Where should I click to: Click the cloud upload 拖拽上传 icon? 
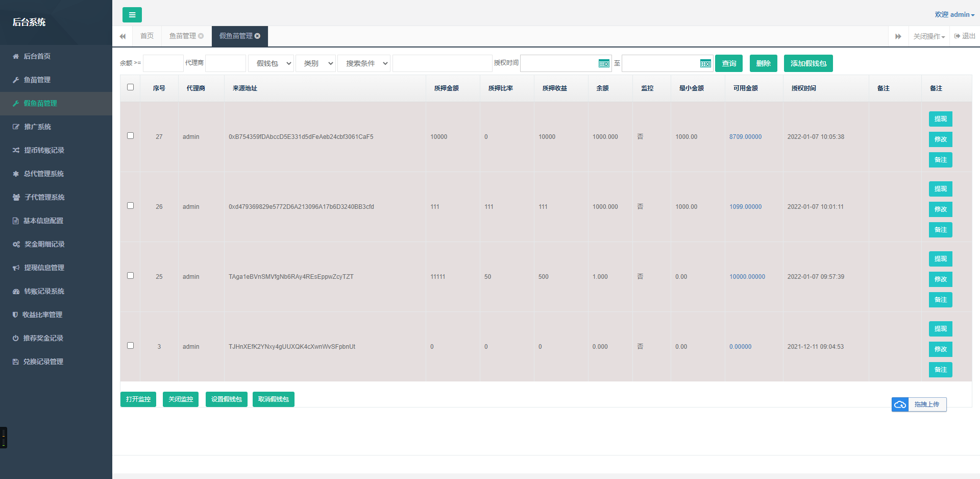click(900, 404)
